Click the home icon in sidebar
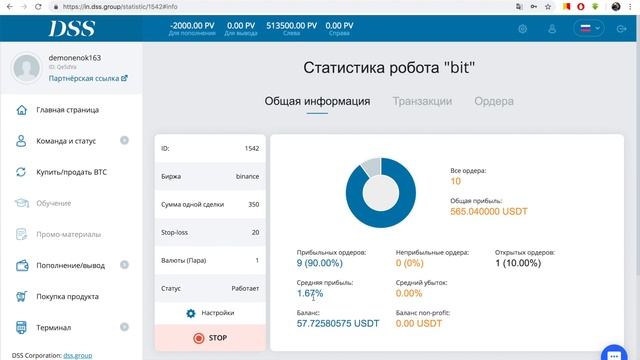Viewport: 640px width, 360px height. coord(22,110)
